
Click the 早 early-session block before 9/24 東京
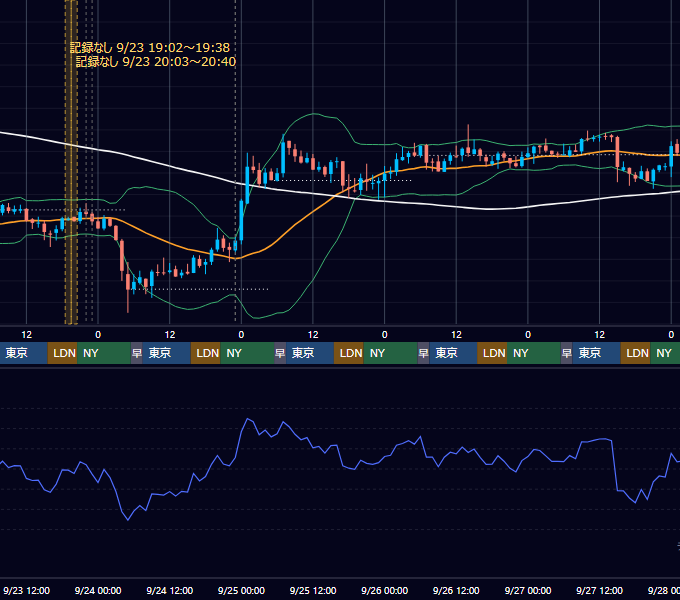137,353
